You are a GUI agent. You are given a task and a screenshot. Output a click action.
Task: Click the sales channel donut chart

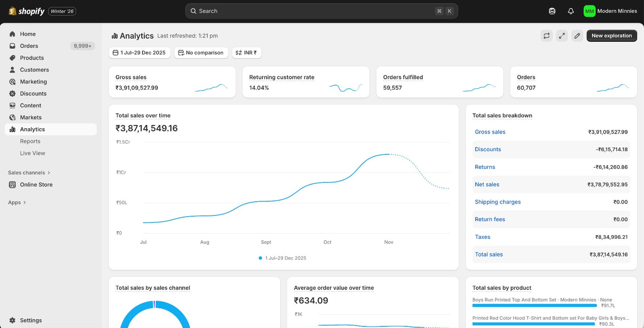155,314
